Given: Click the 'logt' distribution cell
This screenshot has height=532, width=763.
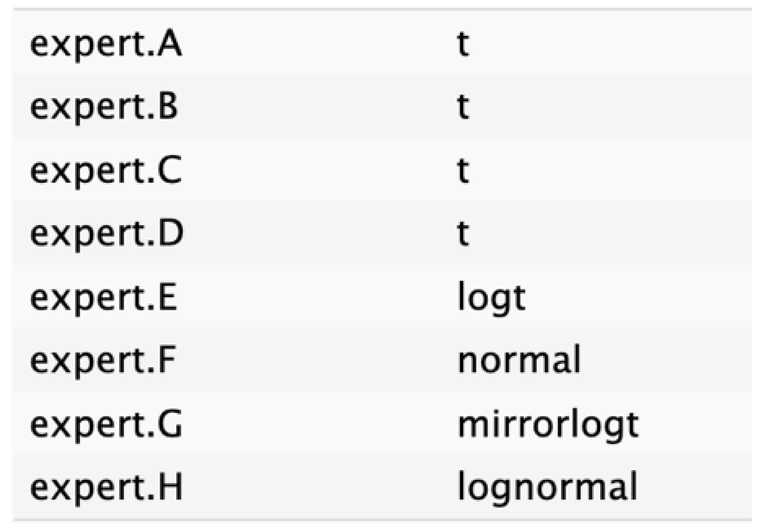Looking at the screenshot, I should click(491, 298).
